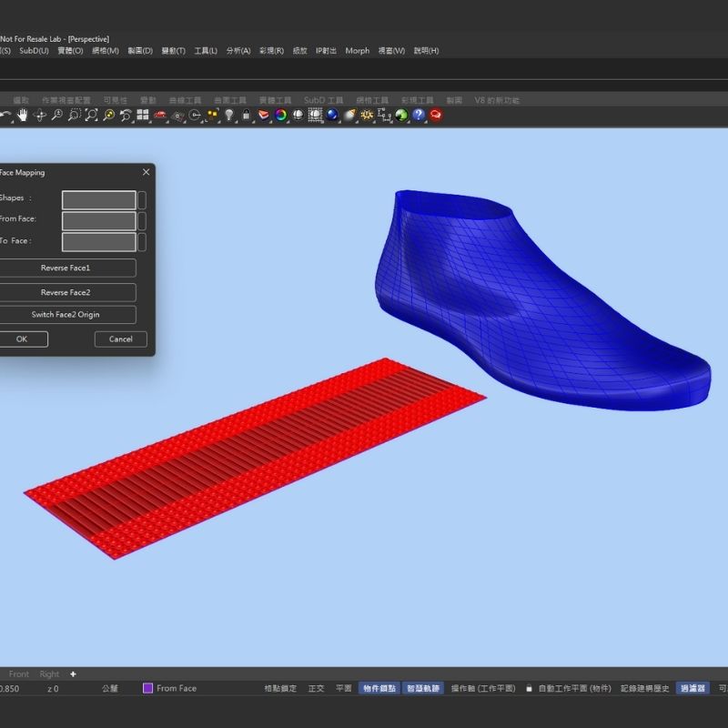Toggle 過濾器 filter in status bar

[x=693, y=688]
